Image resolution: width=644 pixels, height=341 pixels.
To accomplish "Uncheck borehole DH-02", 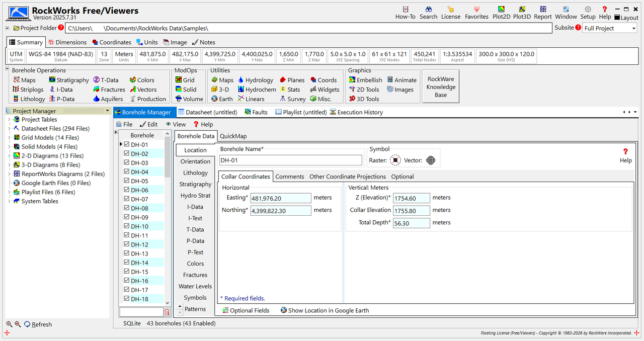I will pos(127,153).
